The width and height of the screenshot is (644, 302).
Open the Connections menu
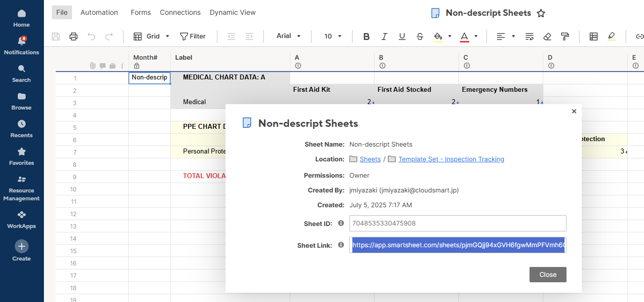[180, 12]
